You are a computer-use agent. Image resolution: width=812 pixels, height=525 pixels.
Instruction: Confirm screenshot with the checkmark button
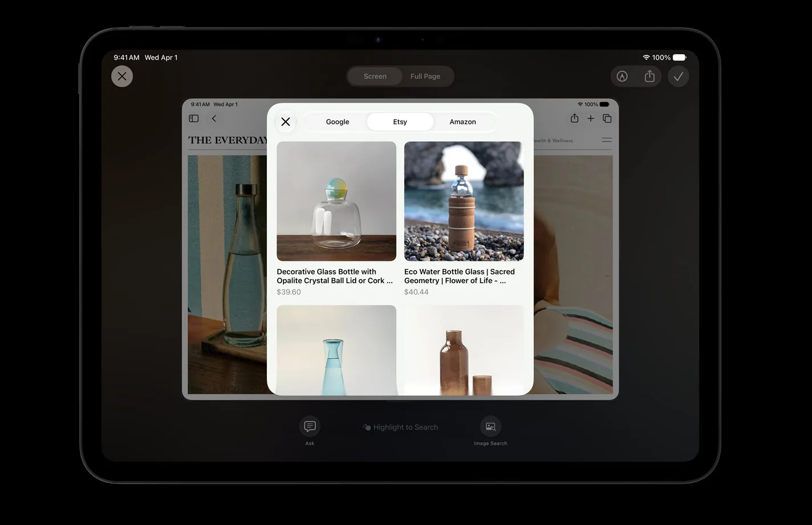coord(679,76)
